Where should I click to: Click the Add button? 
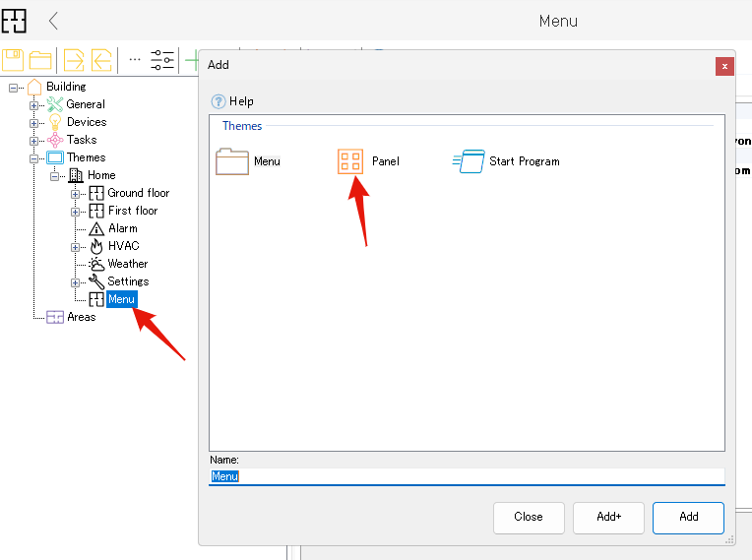click(688, 518)
